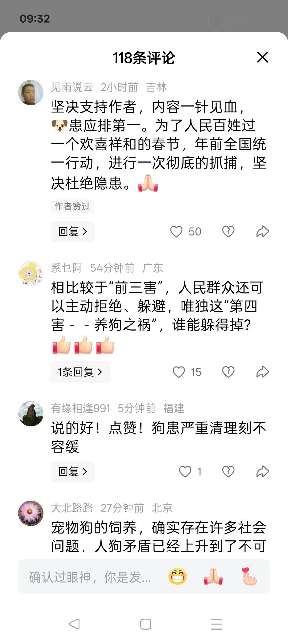288x644 pixels.
Task: Open 回复 under 见雨说云's comment
Action: pyautogui.click(x=73, y=231)
